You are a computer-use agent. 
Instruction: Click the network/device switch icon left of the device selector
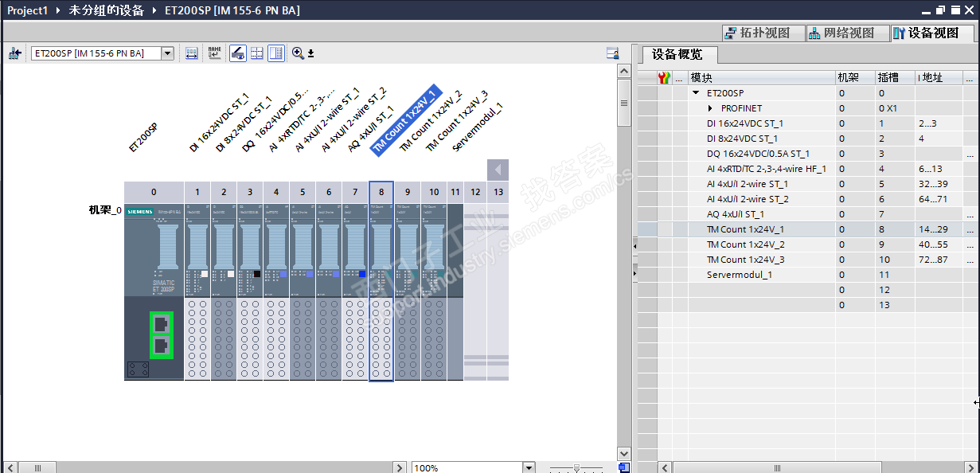coord(14,53)
